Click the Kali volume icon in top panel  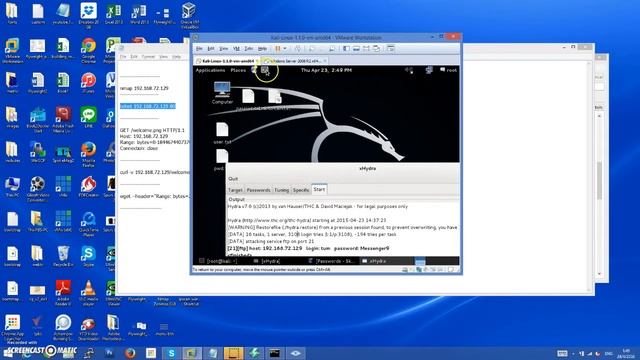coord(409,70)
